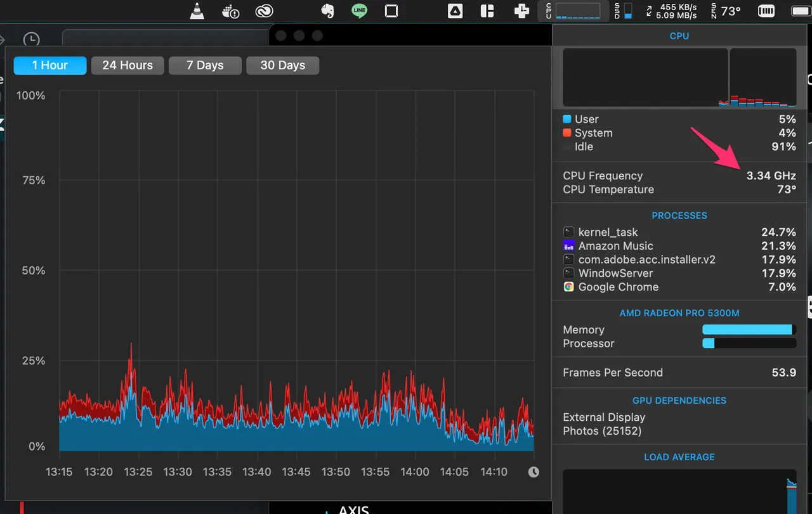Show the 30 Days history
The height and width of the screenshot is (514, 812).
282,65
